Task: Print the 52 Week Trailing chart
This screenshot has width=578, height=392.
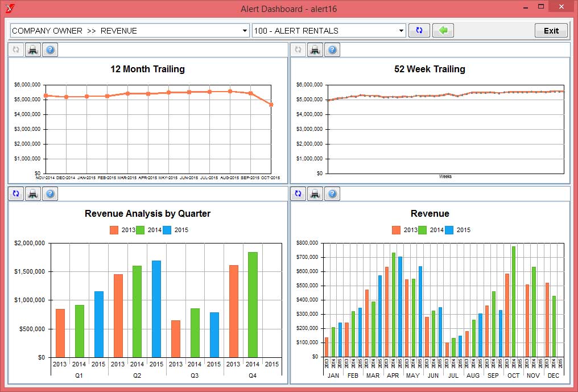Action: (x=315, y=50)
